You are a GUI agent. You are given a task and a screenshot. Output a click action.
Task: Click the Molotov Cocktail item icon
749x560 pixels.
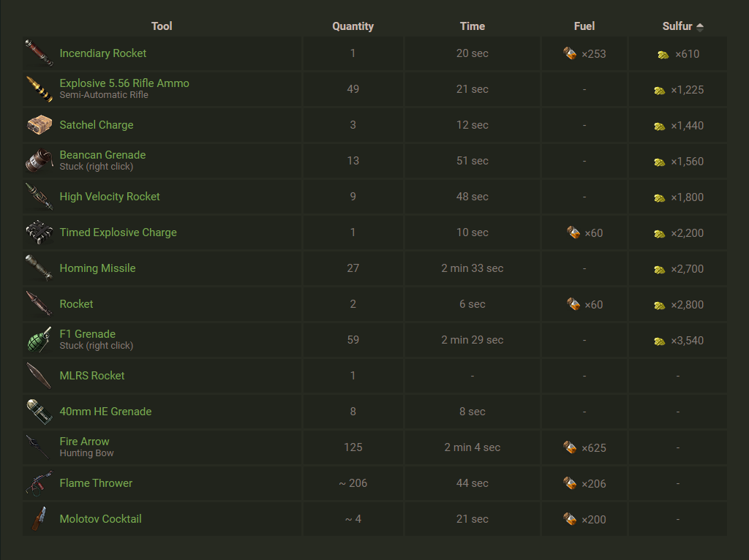pyautogui.click(x=39, y=519)
